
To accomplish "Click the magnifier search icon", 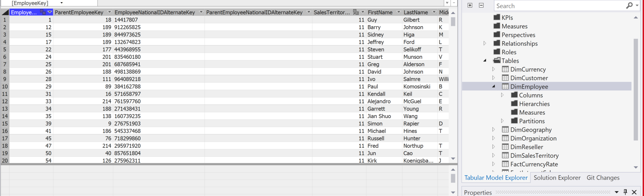I will (629, 6).
